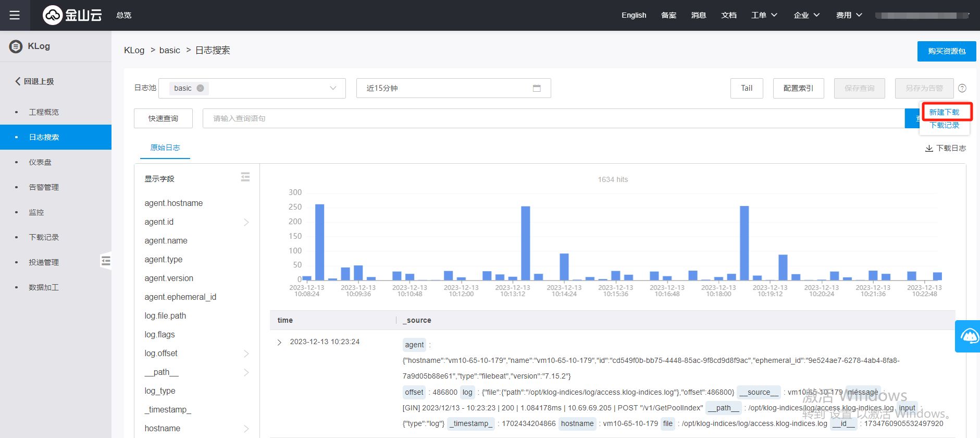Open the floating customer support icon
This screenshot has width=980, height=438.
point(968,336)
